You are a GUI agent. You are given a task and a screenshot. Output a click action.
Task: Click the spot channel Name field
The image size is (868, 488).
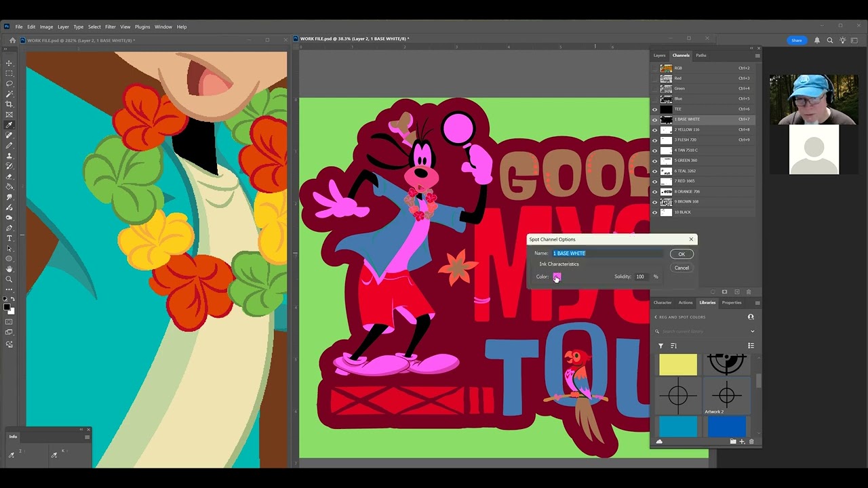coord(607,253)
